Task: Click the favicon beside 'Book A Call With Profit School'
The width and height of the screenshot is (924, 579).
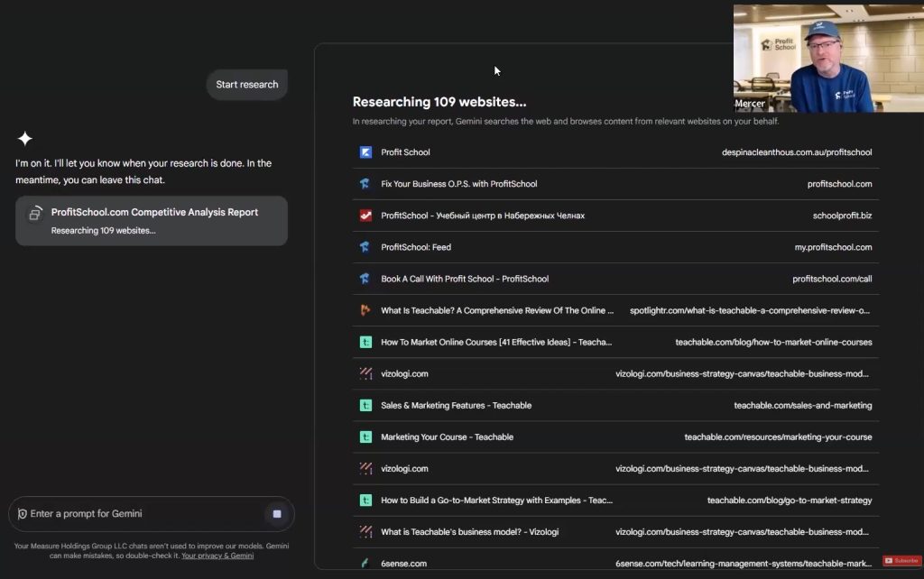Action: pos(366,279)
